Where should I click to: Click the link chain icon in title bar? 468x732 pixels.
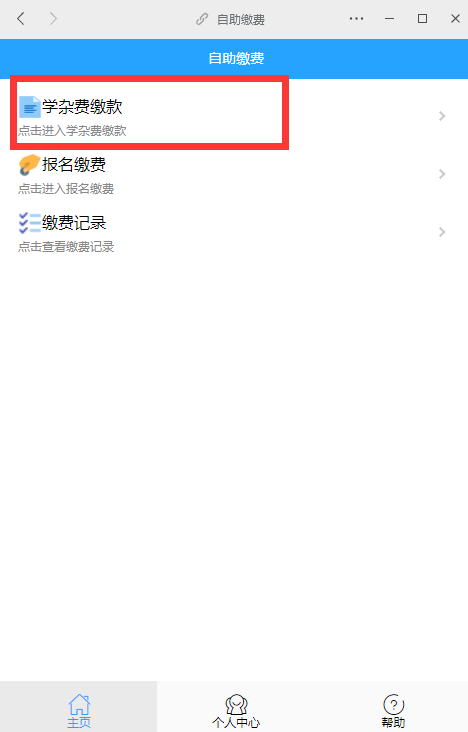pyautogui.click(x=202, y=19)
